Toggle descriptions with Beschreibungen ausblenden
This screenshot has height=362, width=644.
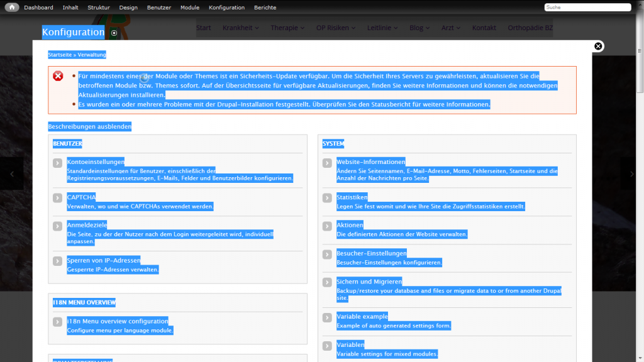coord(90,126)
